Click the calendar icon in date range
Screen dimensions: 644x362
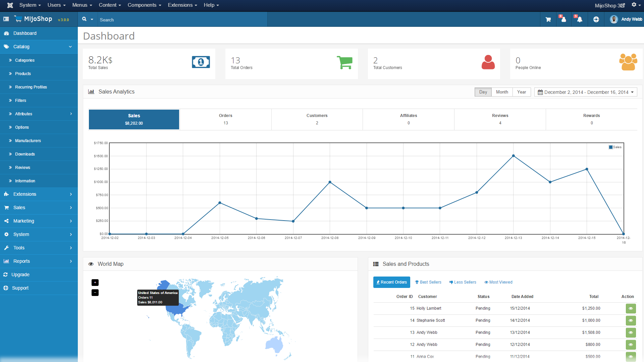(540, 92)
